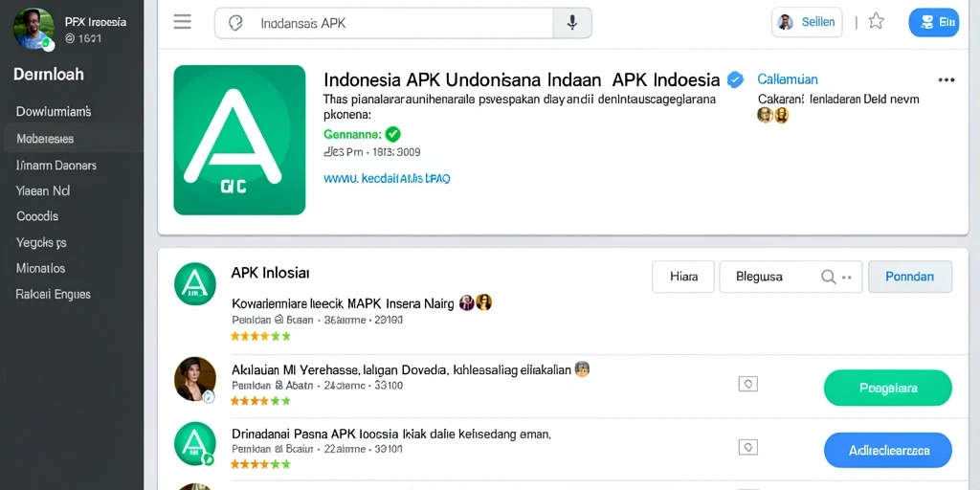Viewport: 980px width, 490px height.
Task: Select Micnatlos in the sidebar
Action: pos(40,268)
